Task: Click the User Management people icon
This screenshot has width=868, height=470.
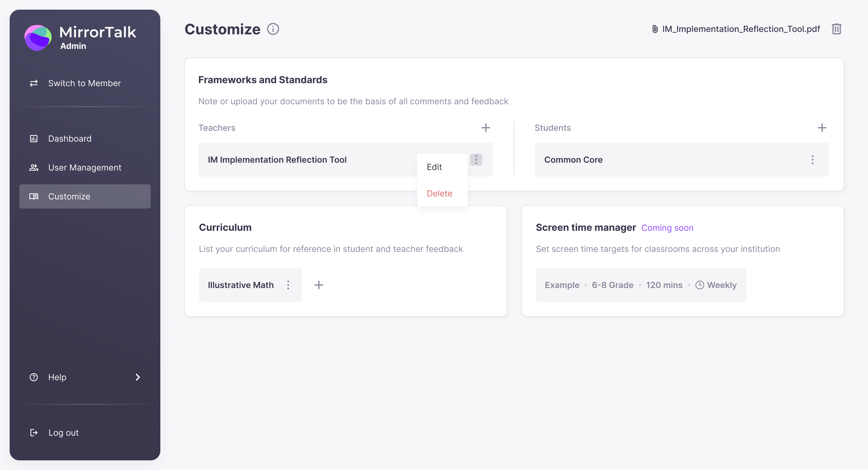Action: 34,168
